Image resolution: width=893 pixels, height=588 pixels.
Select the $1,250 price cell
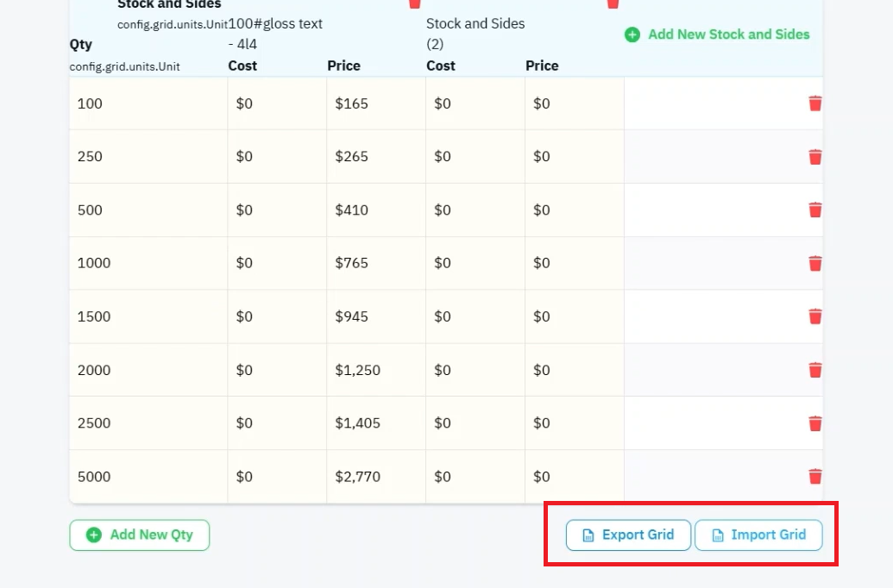click(376, 370)
